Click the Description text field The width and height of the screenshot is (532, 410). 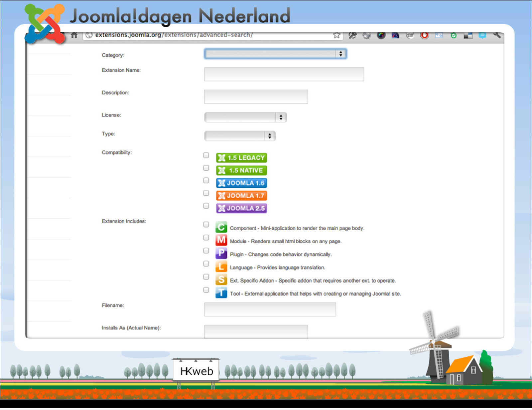pos(256,97)
